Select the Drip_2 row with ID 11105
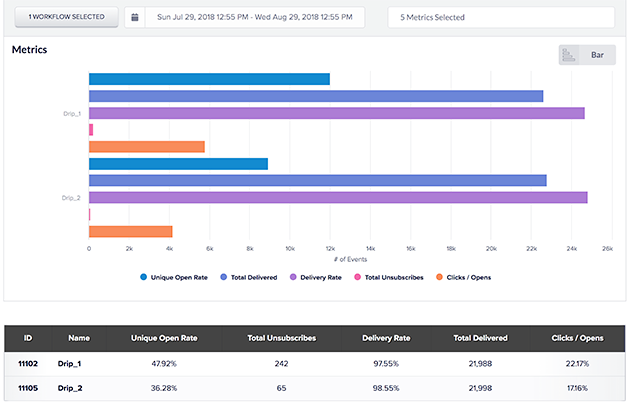This screenshot has width=630, height=405. pos(27,389)
